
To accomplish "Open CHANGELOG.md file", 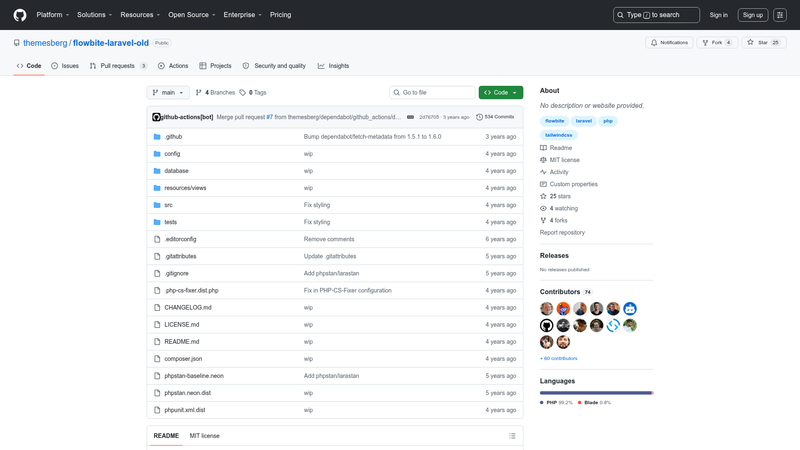I will click(x=188, y=308).
